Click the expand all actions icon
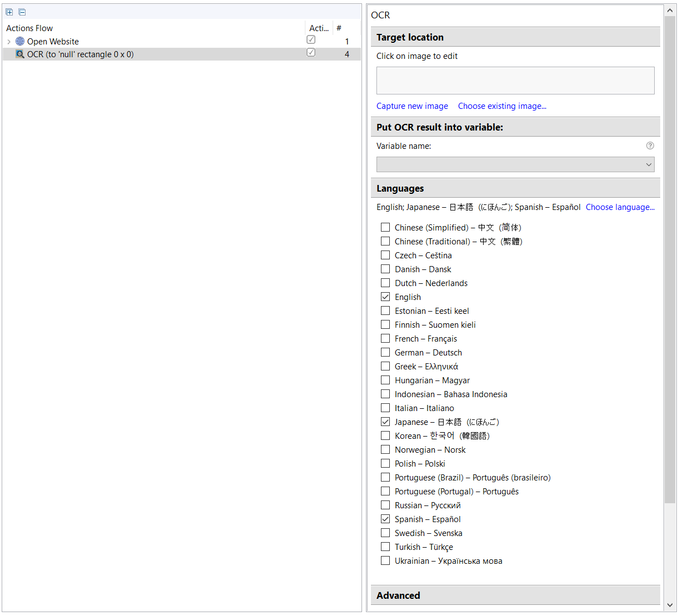 [9, 12]
